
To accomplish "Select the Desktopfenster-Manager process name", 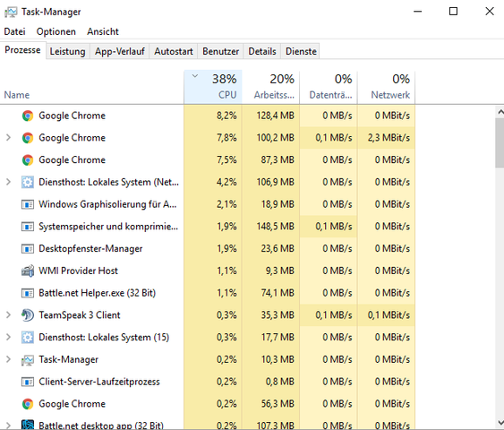I will point(90,249).
